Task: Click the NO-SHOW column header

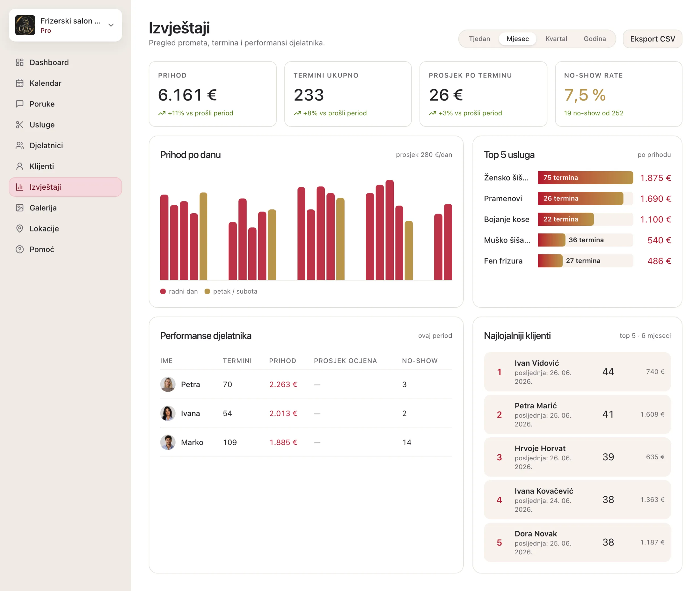Action: [420, 361]
